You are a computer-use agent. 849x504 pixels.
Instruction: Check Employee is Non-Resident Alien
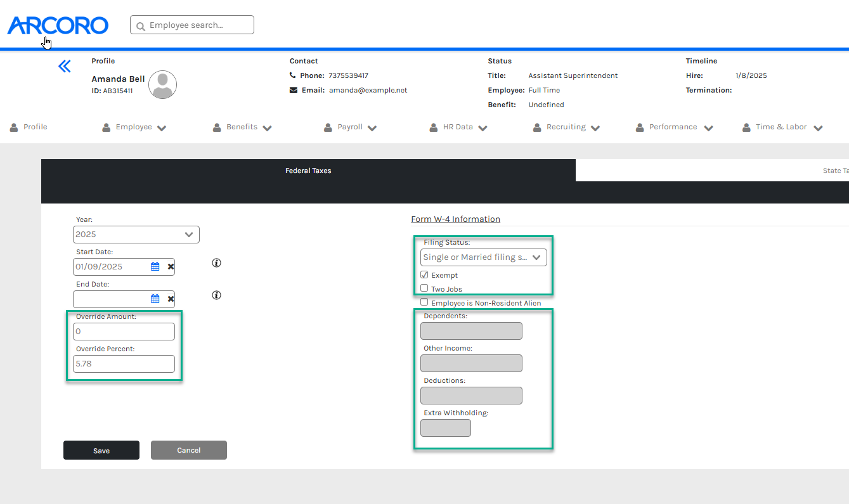point(424,302)
